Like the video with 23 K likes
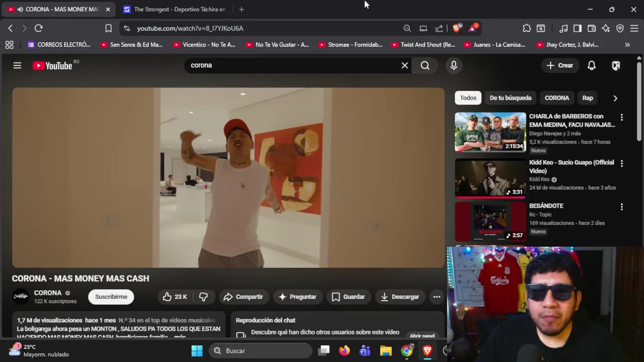This screenshot has width=644, height=362. pyautogui.click(x=175, y=297)
